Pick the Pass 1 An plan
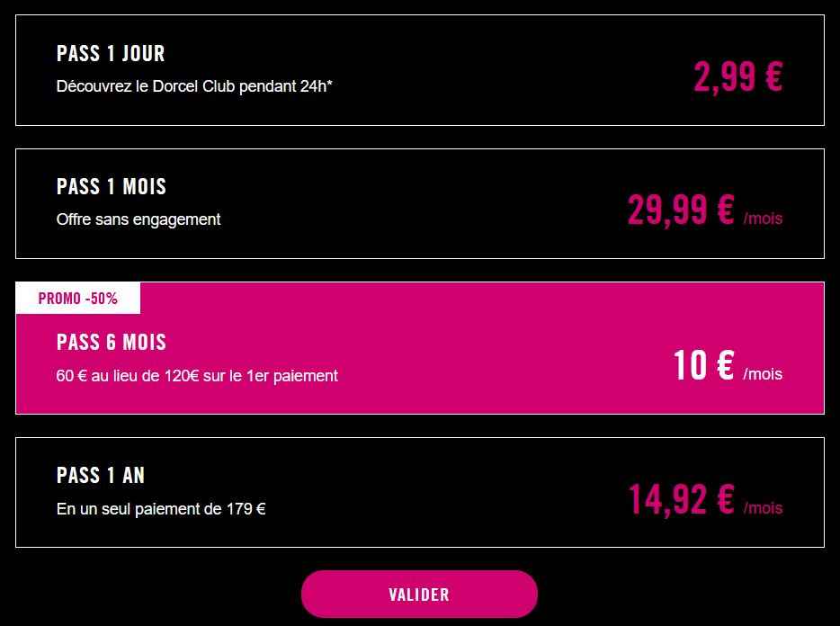 (419, 492)
